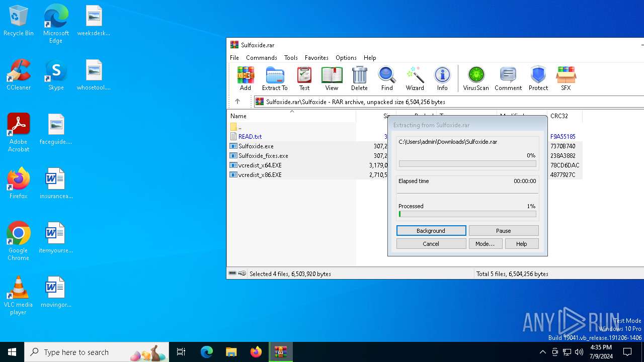Click the Mode... button
The height and width of the screenshot is (362, 644).
tap(485, 244)
